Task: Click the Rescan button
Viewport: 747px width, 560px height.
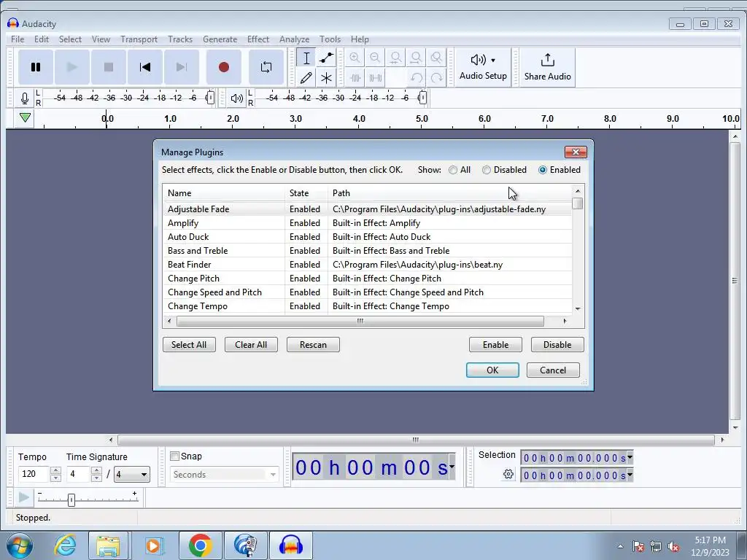Action: tap(313, 345)
